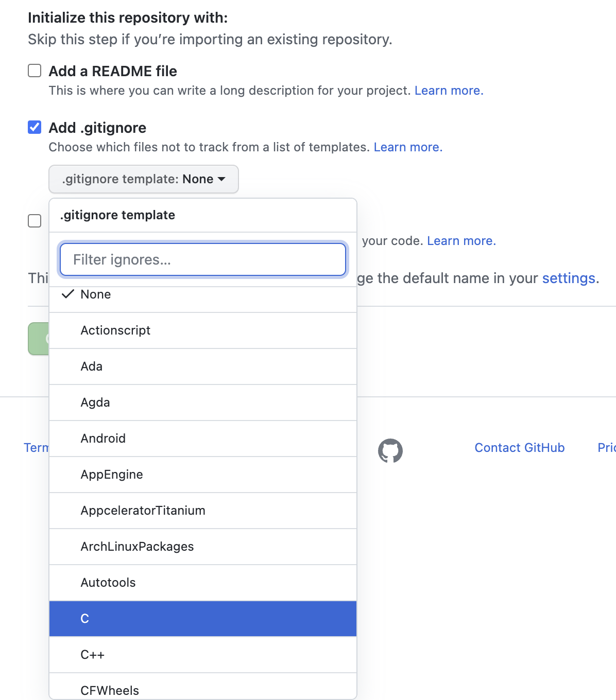Screen dimensions: 616x700
Task: Open Learn more link for .gitignore templates
Action: pyautogui.click(x=408, y=147)
